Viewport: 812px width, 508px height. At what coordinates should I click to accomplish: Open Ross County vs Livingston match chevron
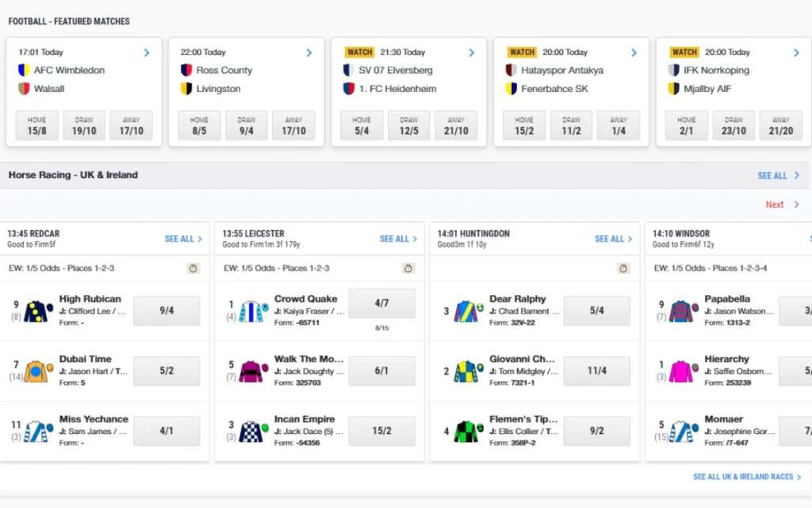[309, 52]
